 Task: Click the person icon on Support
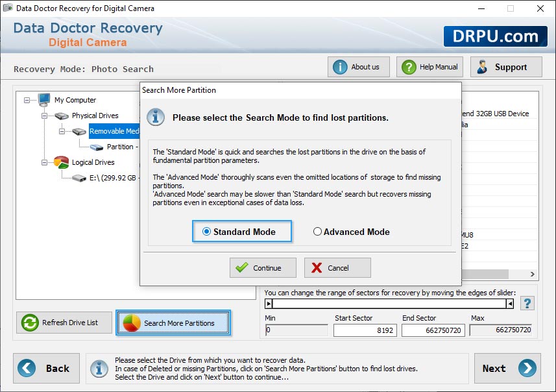[482, 67]
